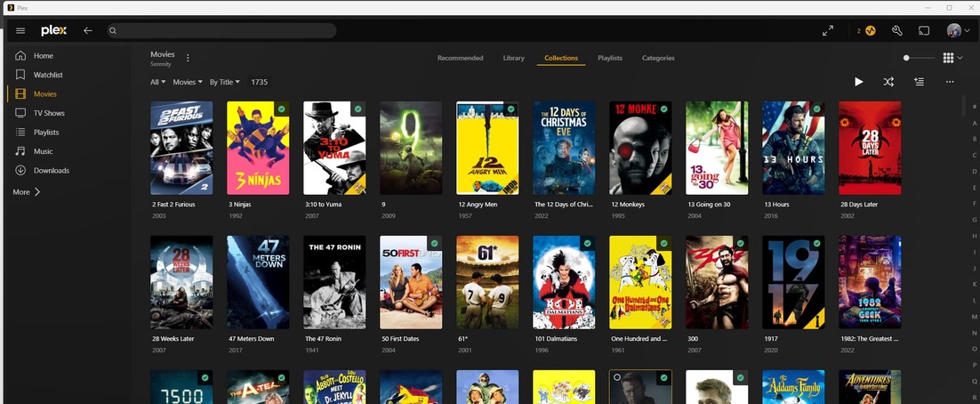This screenshot has width=980, height=404.
Task: Open the 28 Weeks Later poster
Action: coord(181,282)
